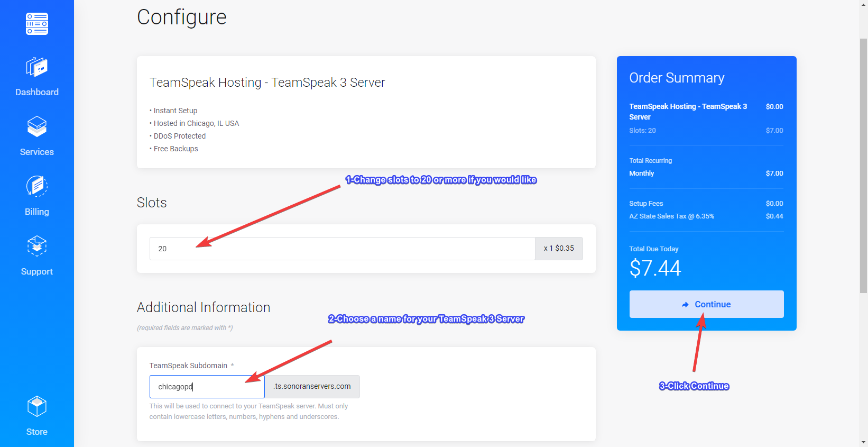Open Services from the sidebar icon

click(37, 126)
